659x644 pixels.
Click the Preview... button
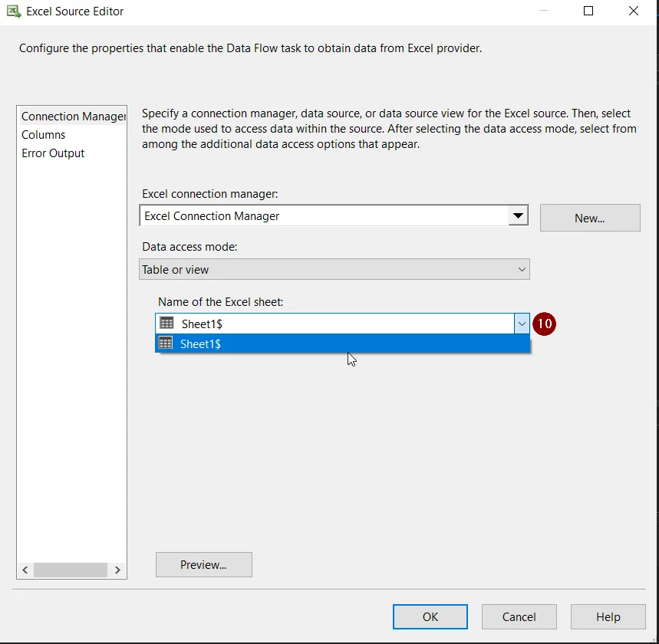coord(204,564)
